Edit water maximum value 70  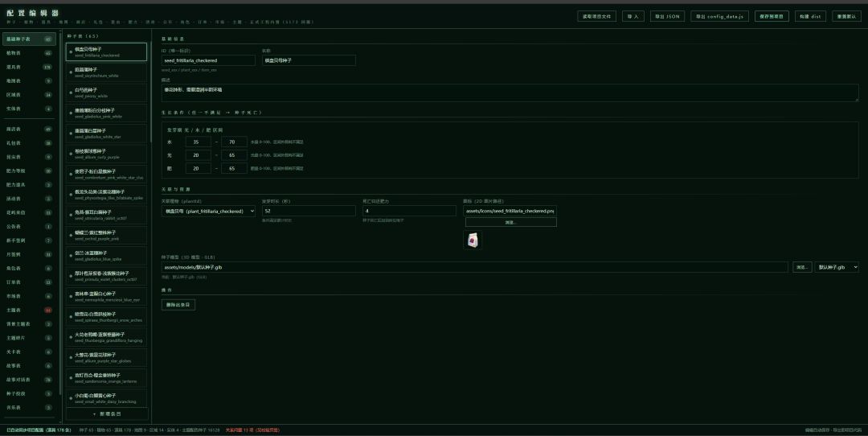tap(234, 142)
